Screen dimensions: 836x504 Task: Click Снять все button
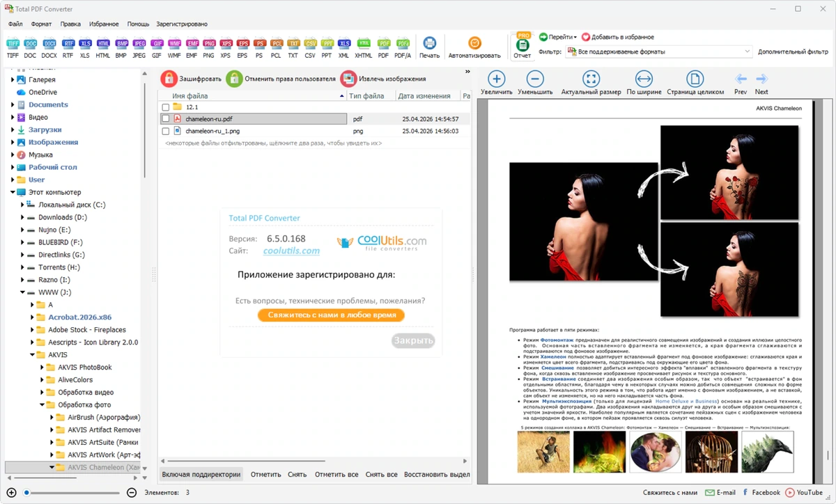(381, 475)
